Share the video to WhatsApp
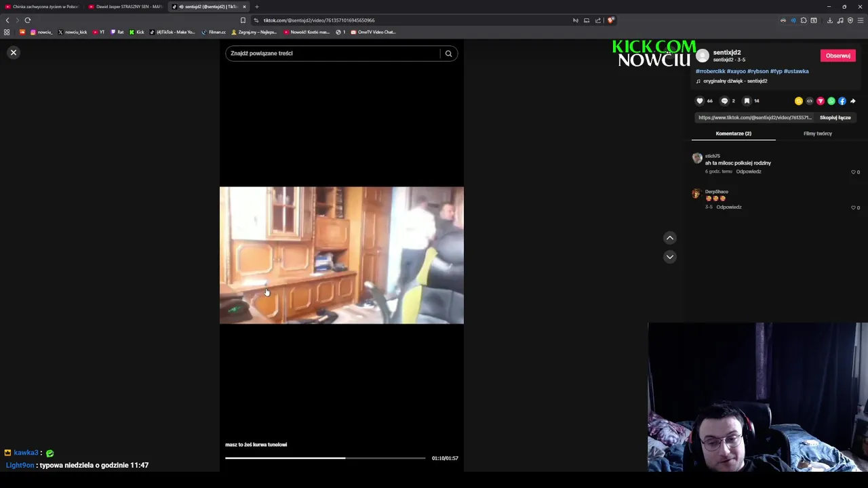This screenshot has width=868, height=488. (831, 101)
